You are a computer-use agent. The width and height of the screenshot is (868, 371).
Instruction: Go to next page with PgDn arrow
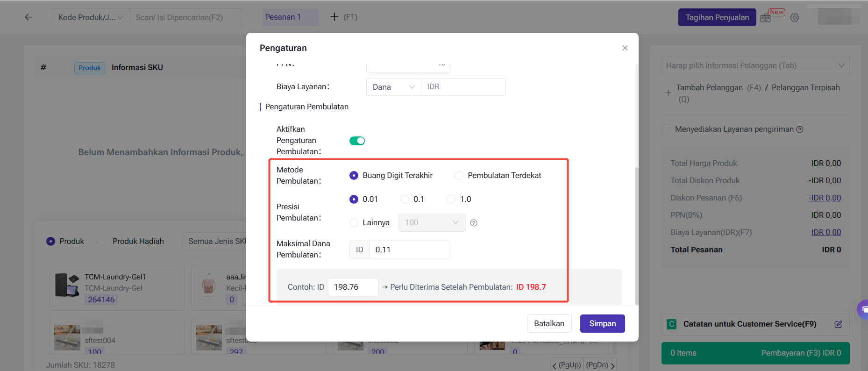pyautogui.click(x=612, y=365)
